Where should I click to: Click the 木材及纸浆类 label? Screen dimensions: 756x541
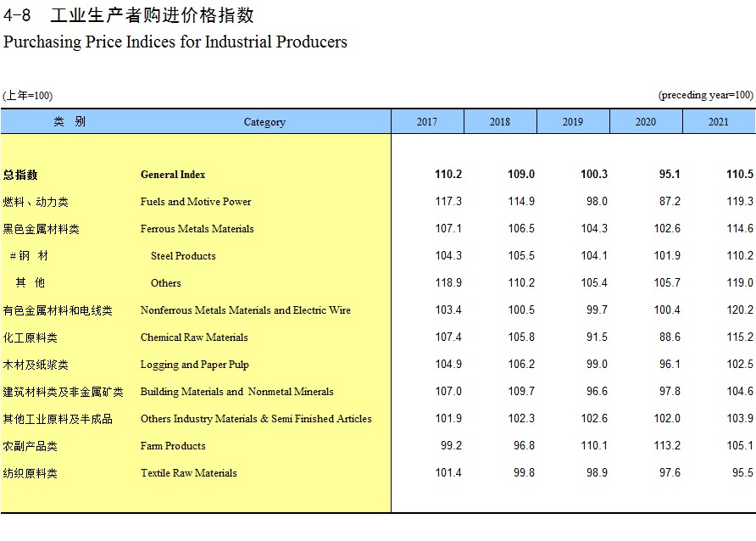point(36,365)
